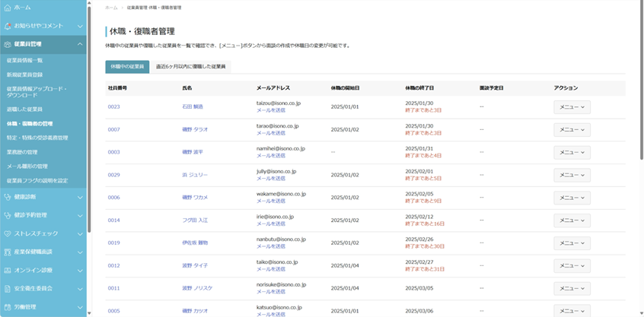Expand the 産業保健職面談 section chevron
Screen dimensions: 644x317
point(80,252)
